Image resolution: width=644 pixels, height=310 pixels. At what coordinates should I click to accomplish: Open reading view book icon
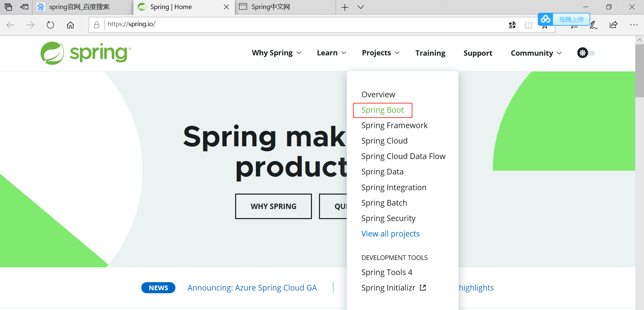pos(528,25)
